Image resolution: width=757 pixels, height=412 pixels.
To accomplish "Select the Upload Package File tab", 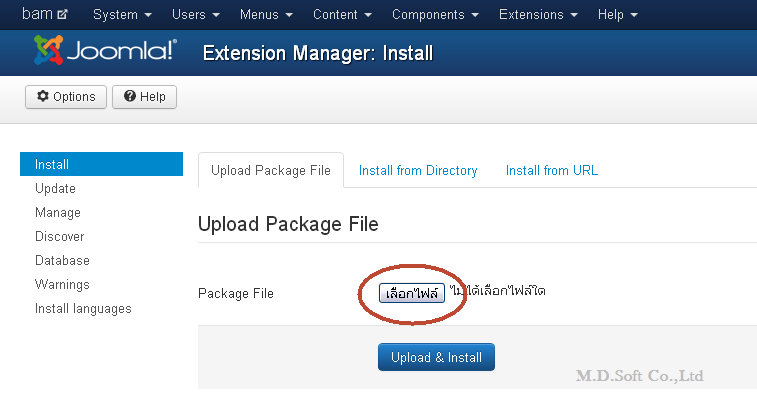I will click(271, 170).
